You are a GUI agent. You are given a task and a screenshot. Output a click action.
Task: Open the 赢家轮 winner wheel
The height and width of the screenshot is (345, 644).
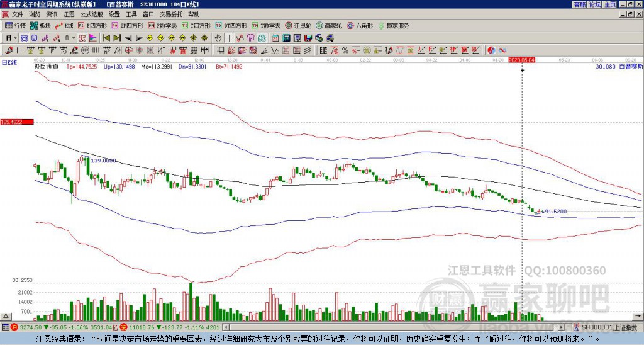(329, 25)
